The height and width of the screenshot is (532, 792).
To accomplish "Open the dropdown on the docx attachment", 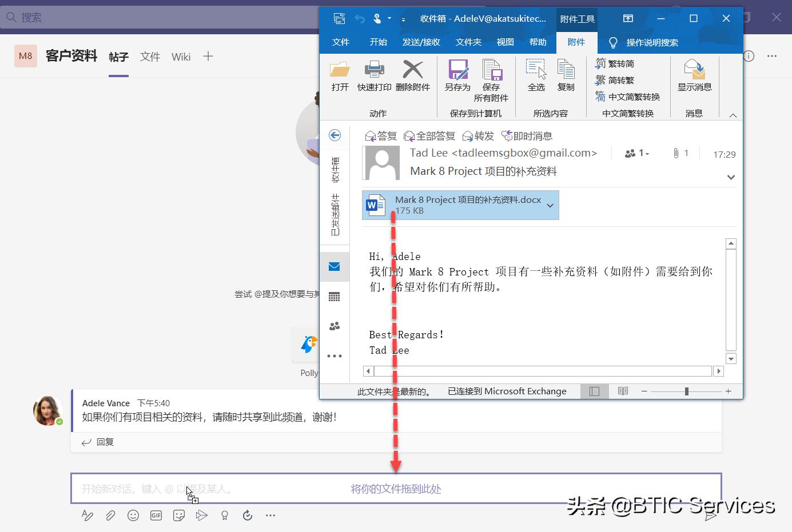I will pyautogui.click(x=550, y=205).
